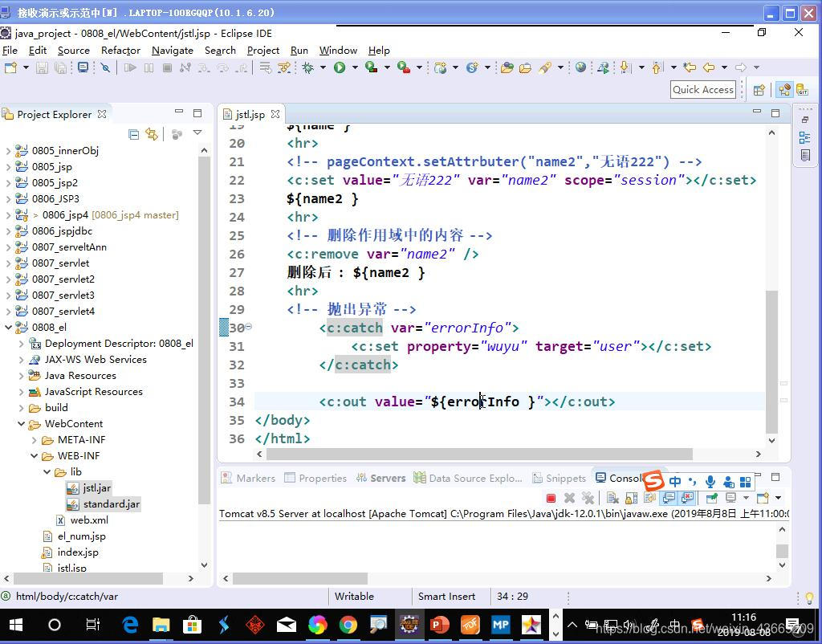Toggle Link with Editor in Project Explorer
This screenshot has height=644, width=822.
pos(152,134)
